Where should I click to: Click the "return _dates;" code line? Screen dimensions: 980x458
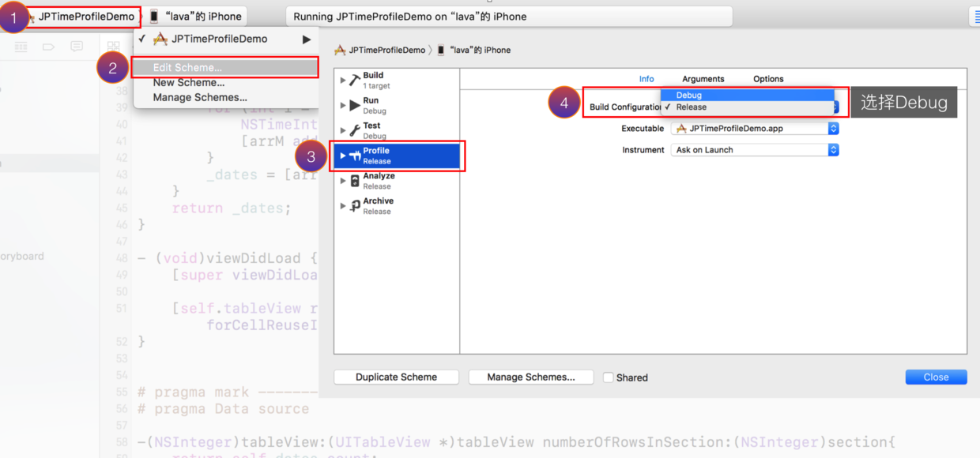coord(232,208)
